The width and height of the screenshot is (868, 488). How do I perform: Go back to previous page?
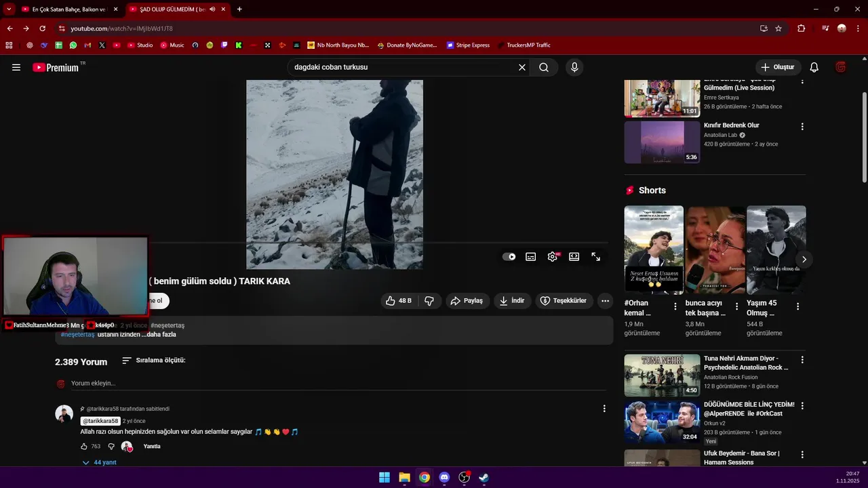coord(9,28)
